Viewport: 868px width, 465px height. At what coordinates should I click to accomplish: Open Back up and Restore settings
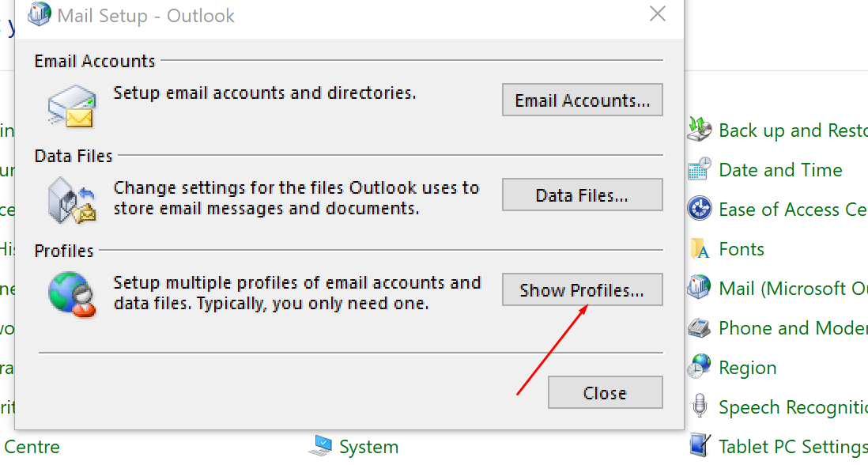tap(699, 130)
